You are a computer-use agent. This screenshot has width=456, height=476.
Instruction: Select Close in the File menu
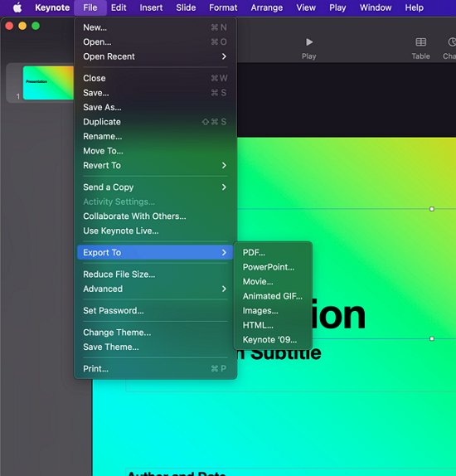coord(155,78)
